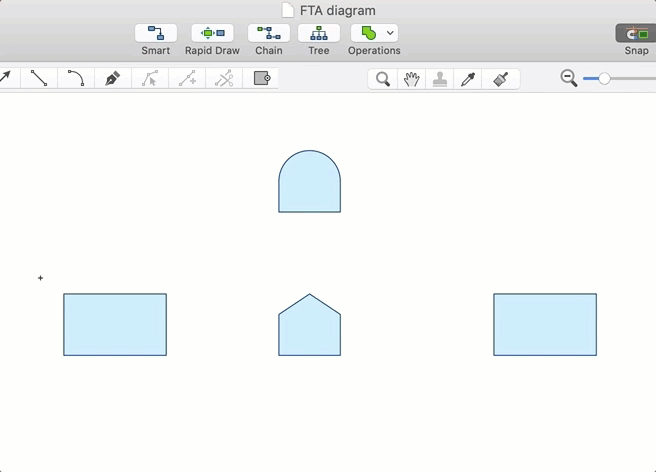Toggle the Snap option

[x=636, y=33]
